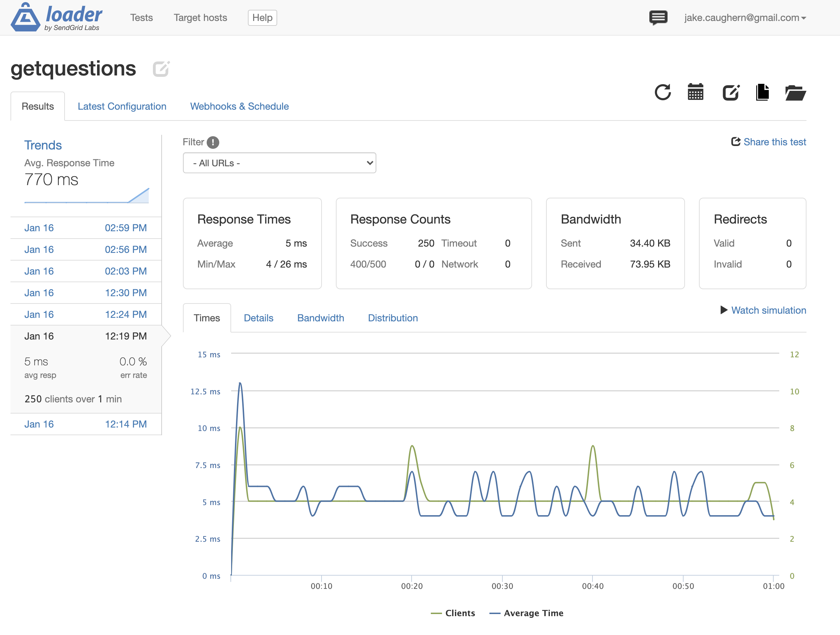Image resolution: width=840 pixels, height=635 pixels.
Task: Click the 770 ms average value
Action: pos(51,180)
